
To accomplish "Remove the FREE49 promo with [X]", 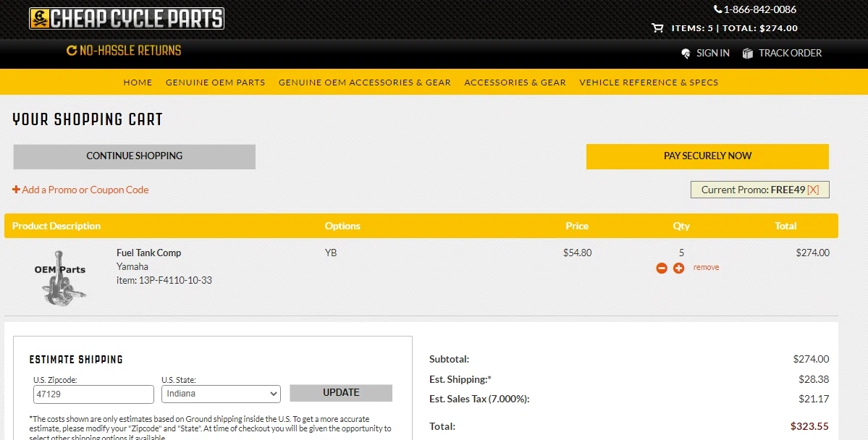I will (x=813, y=190).
